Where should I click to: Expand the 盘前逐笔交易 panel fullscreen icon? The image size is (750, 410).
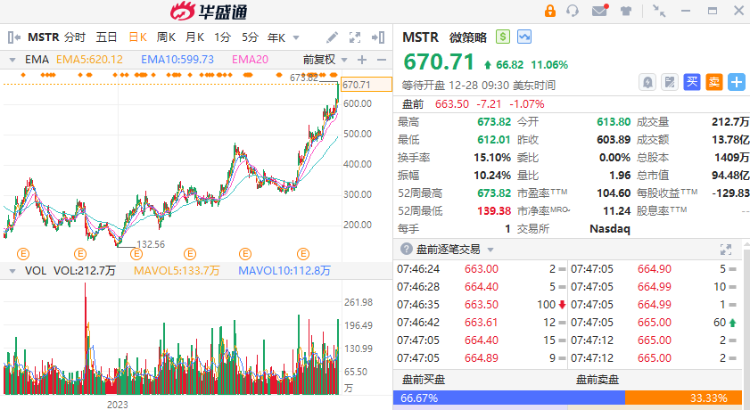726,249
